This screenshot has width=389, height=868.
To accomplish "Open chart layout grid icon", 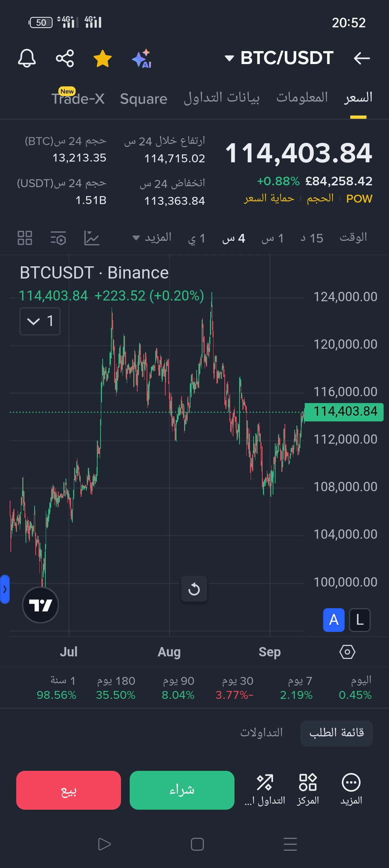I will click(x=25, y=238).
